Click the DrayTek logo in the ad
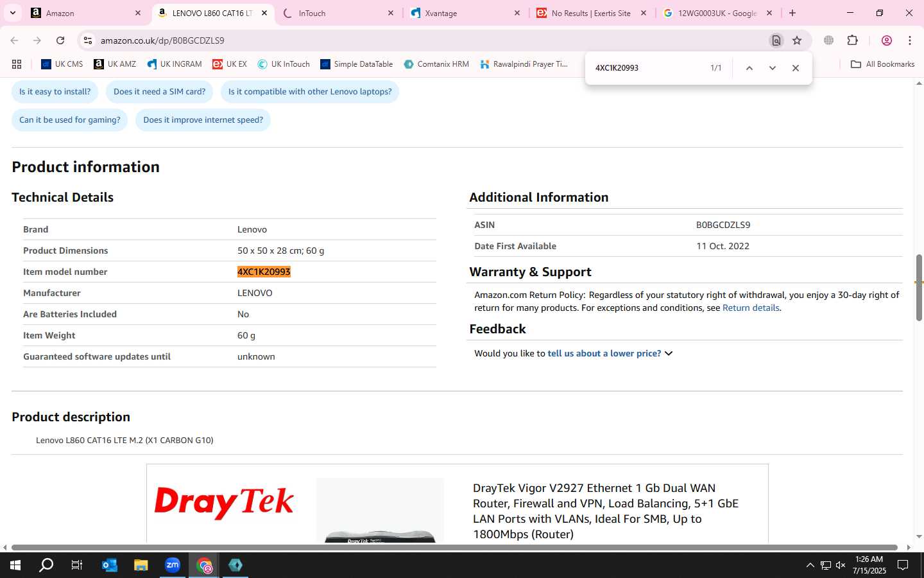 coord(224,502)
